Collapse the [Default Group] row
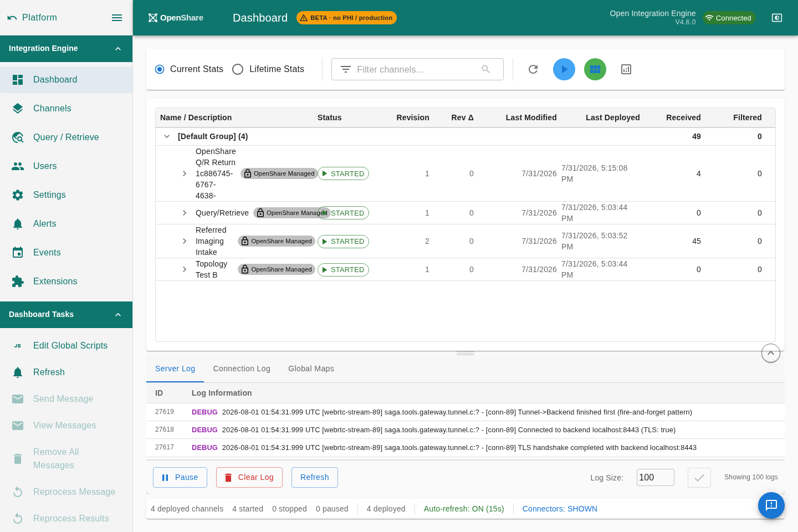Screen dimensions: 798x532 pyautogui.click(x=167, y=136)
